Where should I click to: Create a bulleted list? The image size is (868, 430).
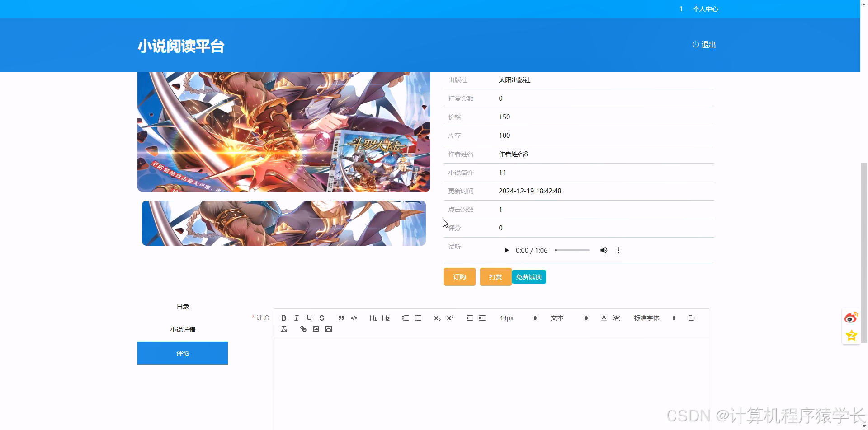point(418,318)
